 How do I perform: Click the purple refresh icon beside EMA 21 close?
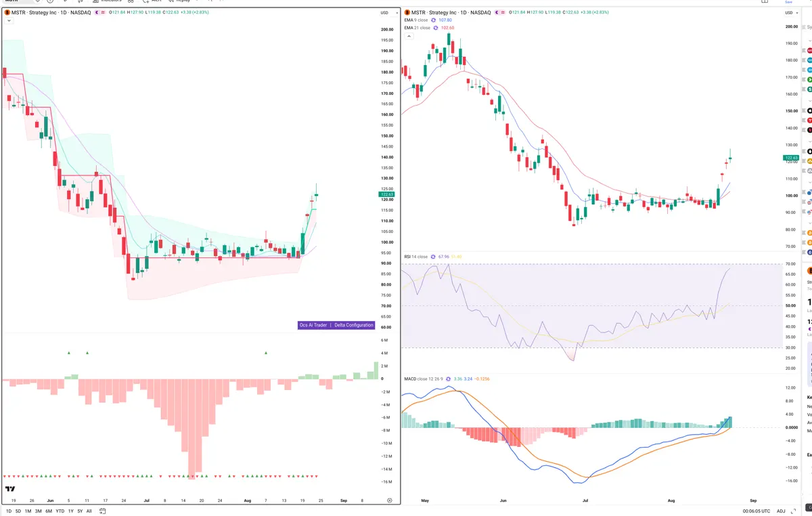pyautogui.click(x=435, y=28)
